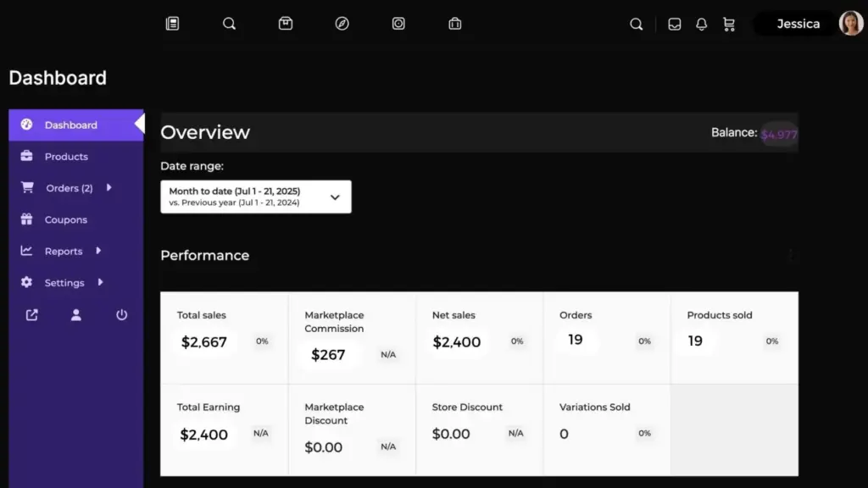Expand the Reports submenu arrow

[x=98, y=251]
